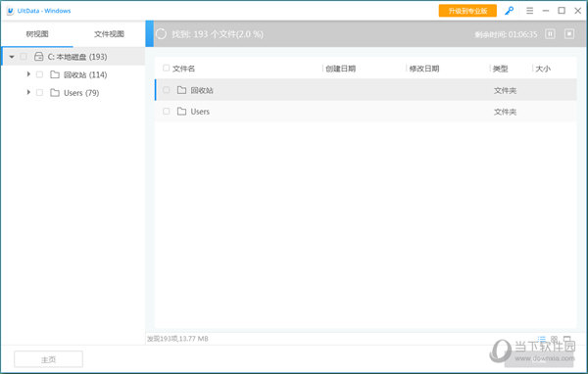This screenshot has width=588, height=374.
Task: Expand the Users (79) tree node
Action: (x=28, y=92)
